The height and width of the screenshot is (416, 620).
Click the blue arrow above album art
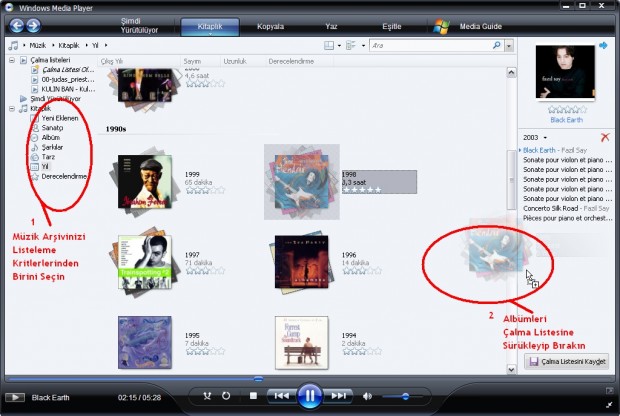603,45
